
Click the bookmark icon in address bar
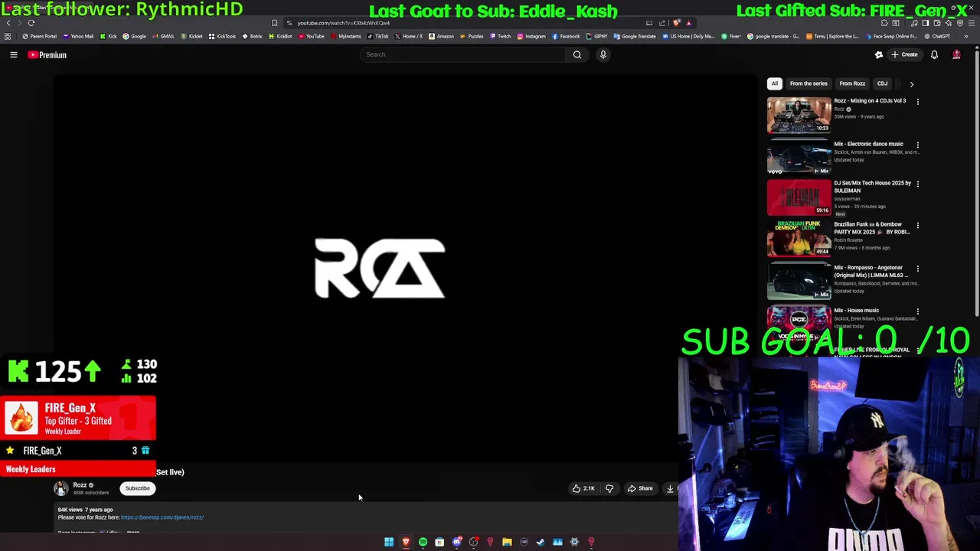(x=274, y=23)
